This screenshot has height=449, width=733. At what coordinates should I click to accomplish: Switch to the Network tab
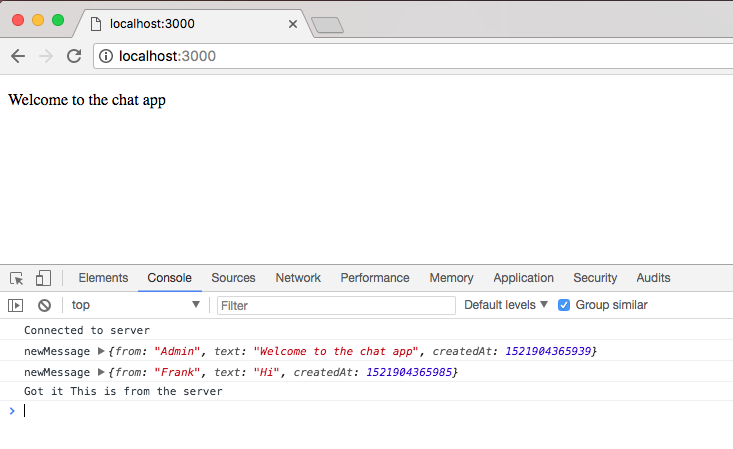click(x=298, y=278)
